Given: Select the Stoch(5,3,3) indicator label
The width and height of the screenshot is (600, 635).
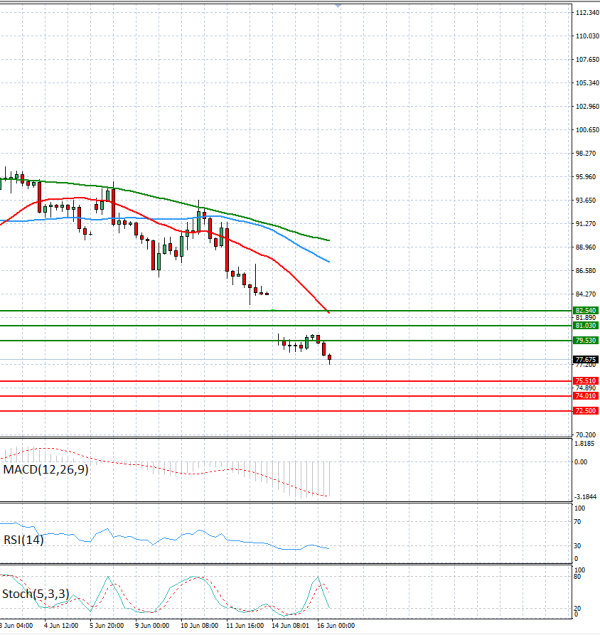Looking at the screenshot, I should (36, 594).
